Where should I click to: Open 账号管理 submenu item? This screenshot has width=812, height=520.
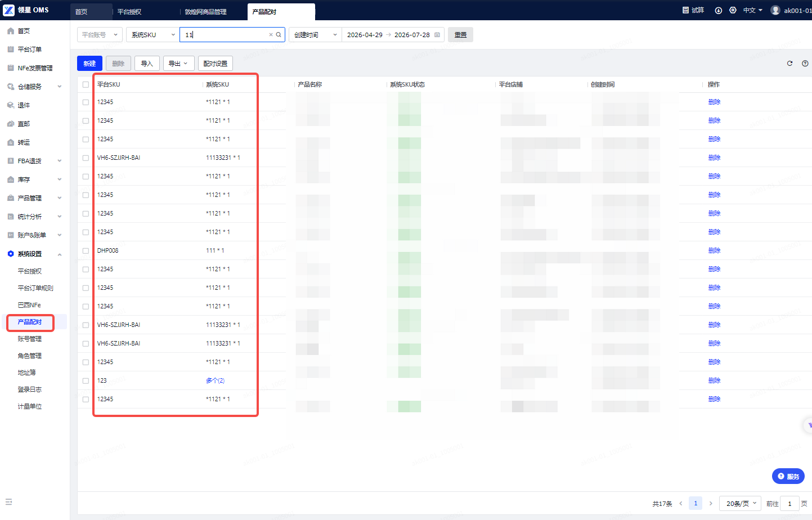[30, 339]
